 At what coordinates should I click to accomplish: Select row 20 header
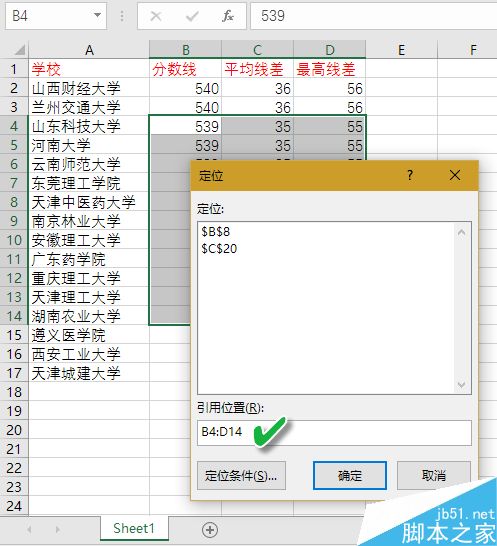(x=14, y=430)
